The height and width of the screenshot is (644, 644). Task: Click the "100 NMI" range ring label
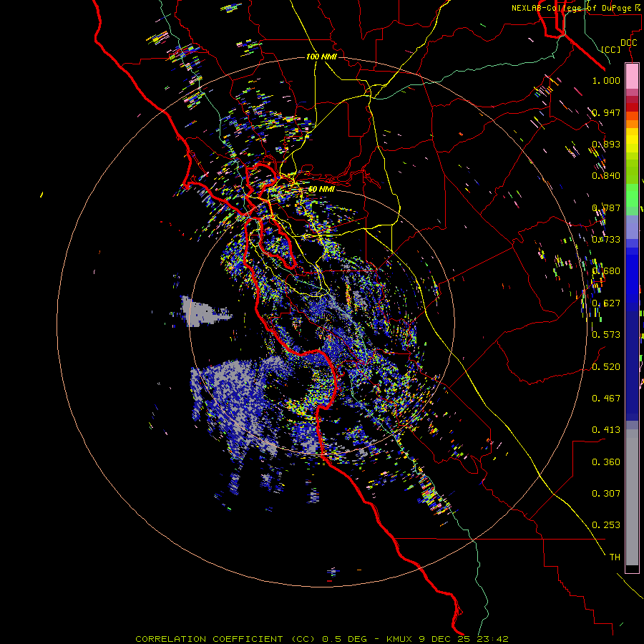321,57
